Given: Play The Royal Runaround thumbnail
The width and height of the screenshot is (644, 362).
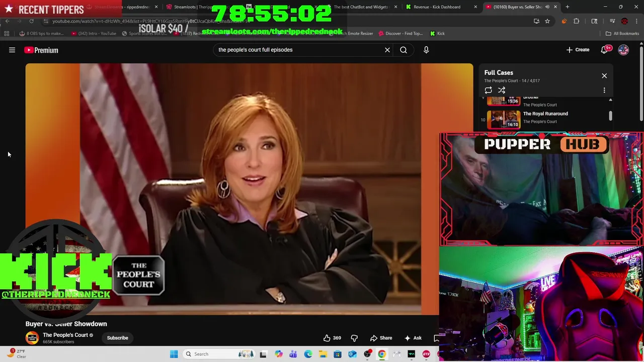Looking at the screenshot, I should [504, 120].
